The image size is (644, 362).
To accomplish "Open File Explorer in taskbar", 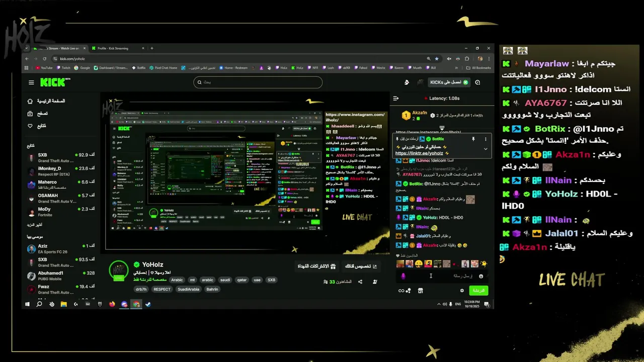I will [64, 304].
